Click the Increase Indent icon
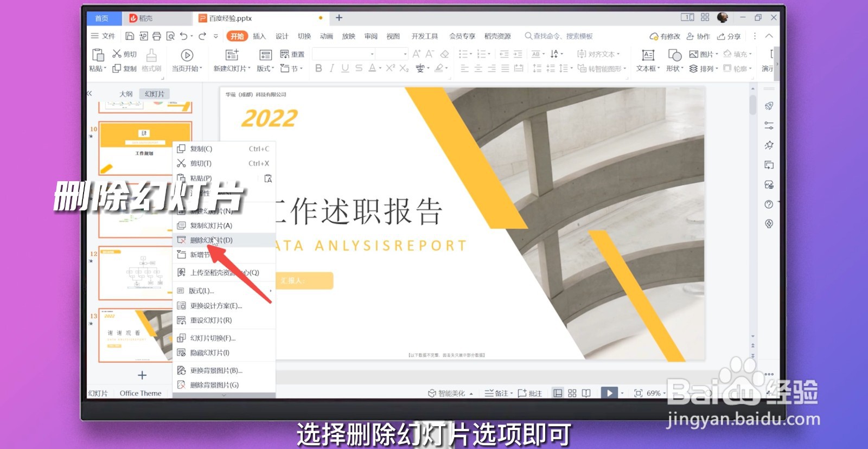This screenshot has width=868, height=449. tap(518, 54)
